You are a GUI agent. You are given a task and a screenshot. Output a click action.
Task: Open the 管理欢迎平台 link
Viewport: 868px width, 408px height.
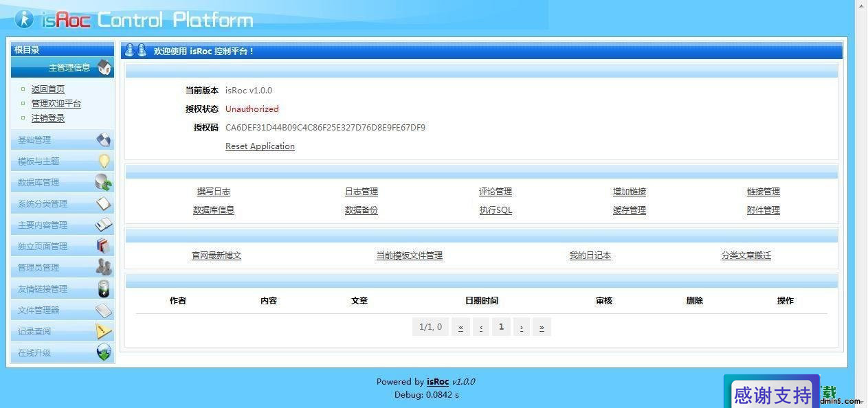click(x=56, y=104)
